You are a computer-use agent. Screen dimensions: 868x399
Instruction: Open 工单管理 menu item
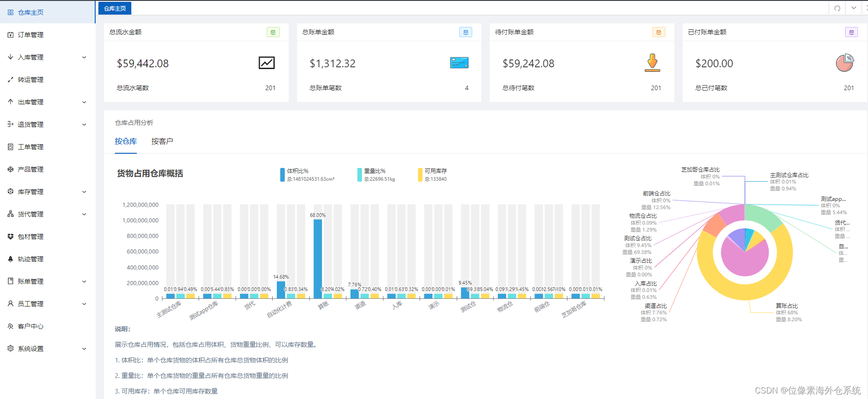[48, 147]
